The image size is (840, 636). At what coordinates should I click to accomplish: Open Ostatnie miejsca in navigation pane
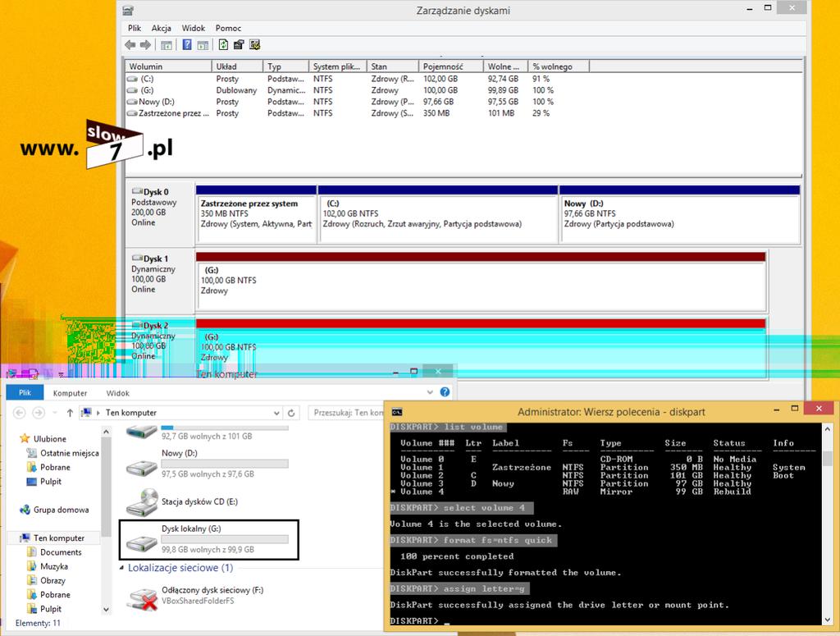click(x=70, y=453)
